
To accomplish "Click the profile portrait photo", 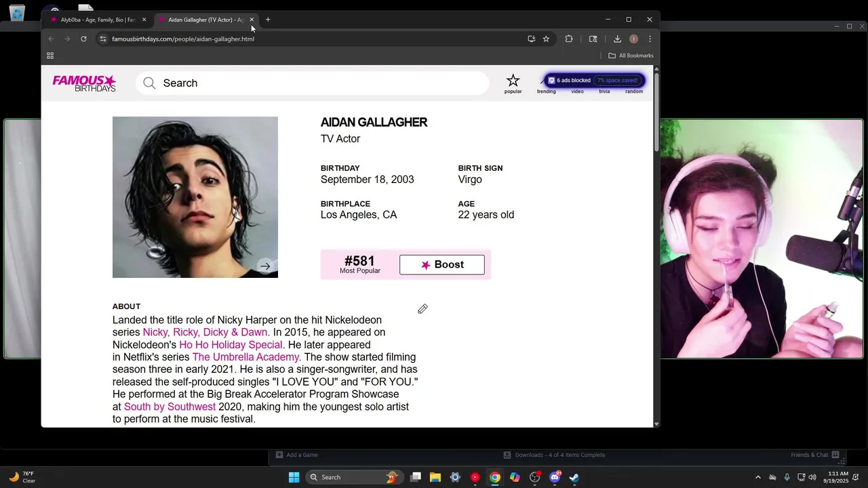I will (195, 197).
